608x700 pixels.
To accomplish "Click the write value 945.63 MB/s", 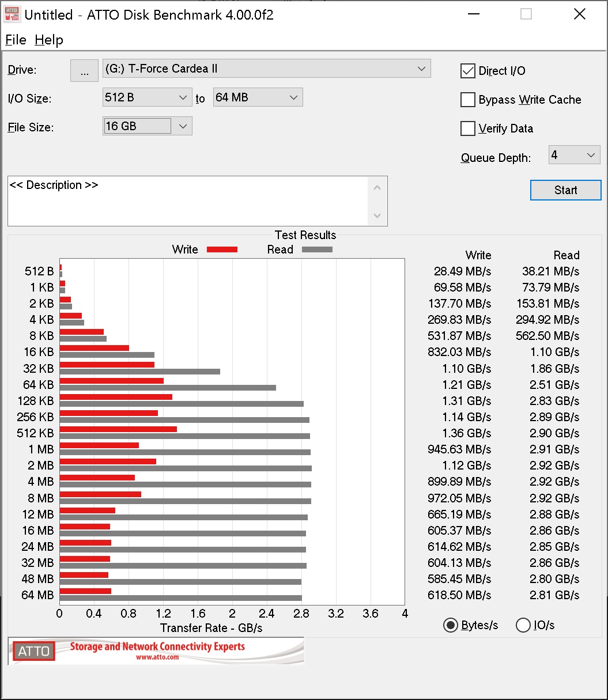I will click(x=459, y=449).
